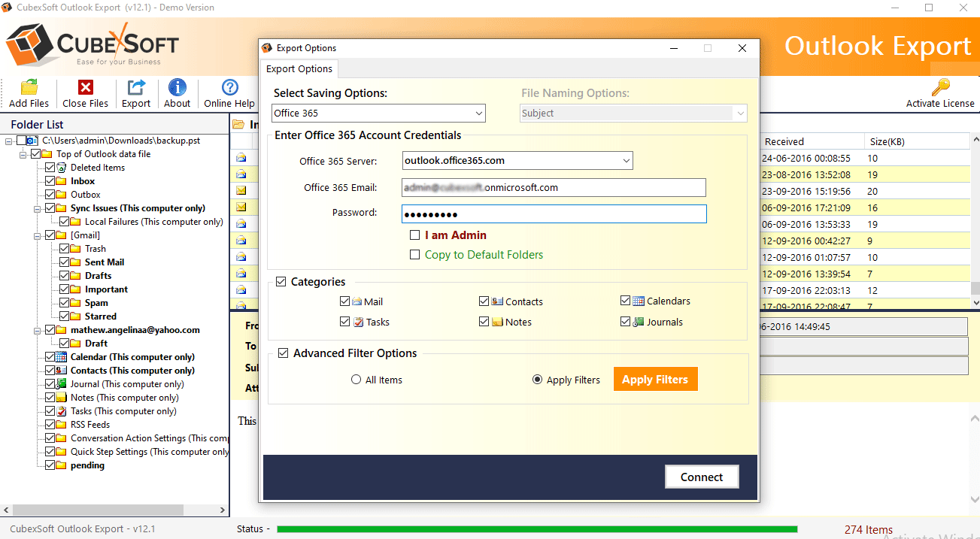
Task: Click the backup.pst file icon
Action: [32, 141]
